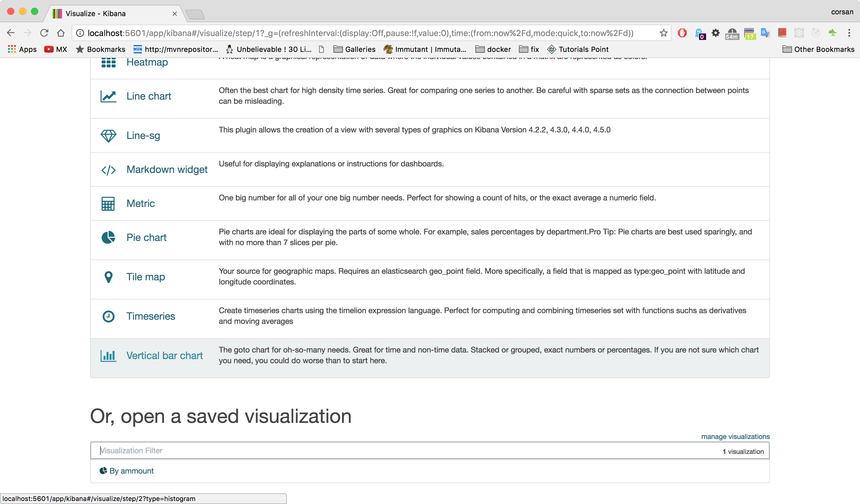Open the Unbelievable ! 30 Li... bookmark

[269, 50]
